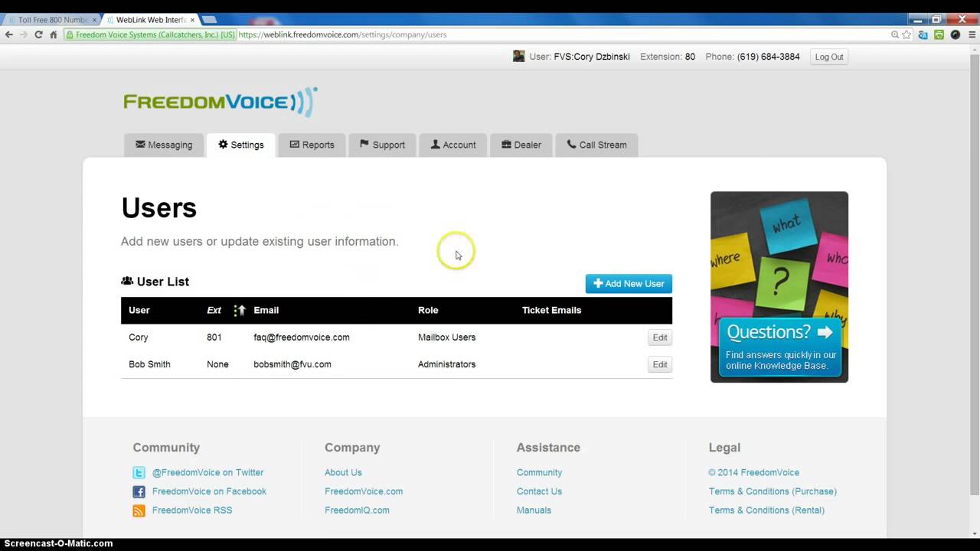Click Edit for user Cory

(x=660, y=337)
